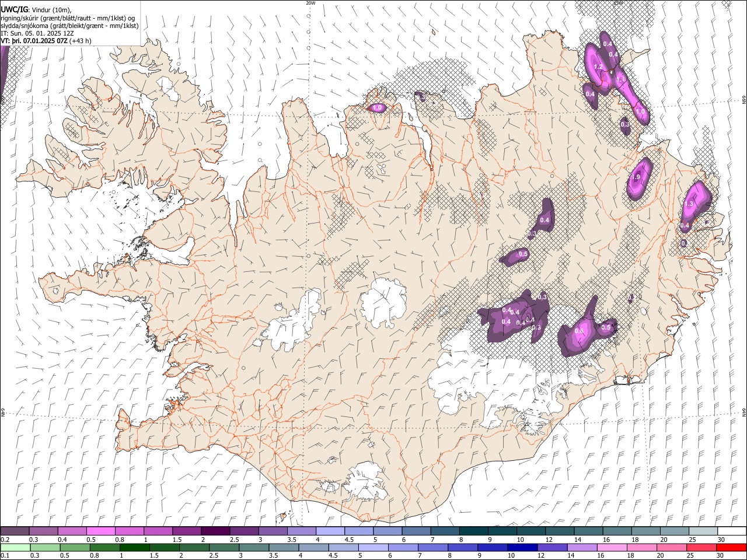Click the pale grey swatch labeled 25 in top row
Screen dimensions: 747x560
(703, 531)
